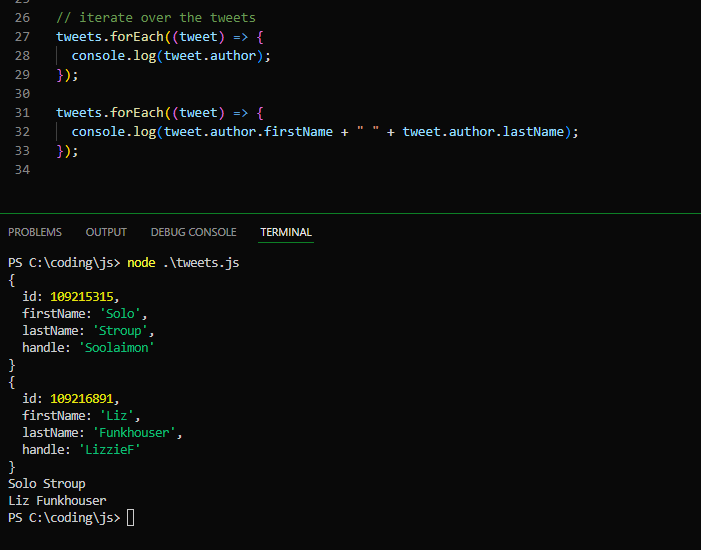Click line number 29 in the gutter
Image resolution: width=701 pixels, height=550 pixels.
click(x=22, y=75)
